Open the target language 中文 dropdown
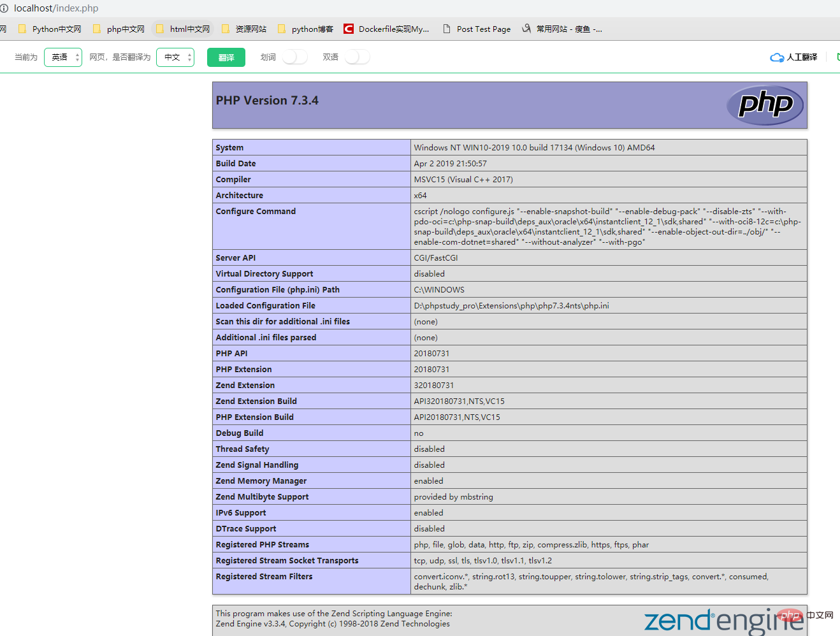The image size is (840, 636). pyautogui.click(x=175, y=57)
